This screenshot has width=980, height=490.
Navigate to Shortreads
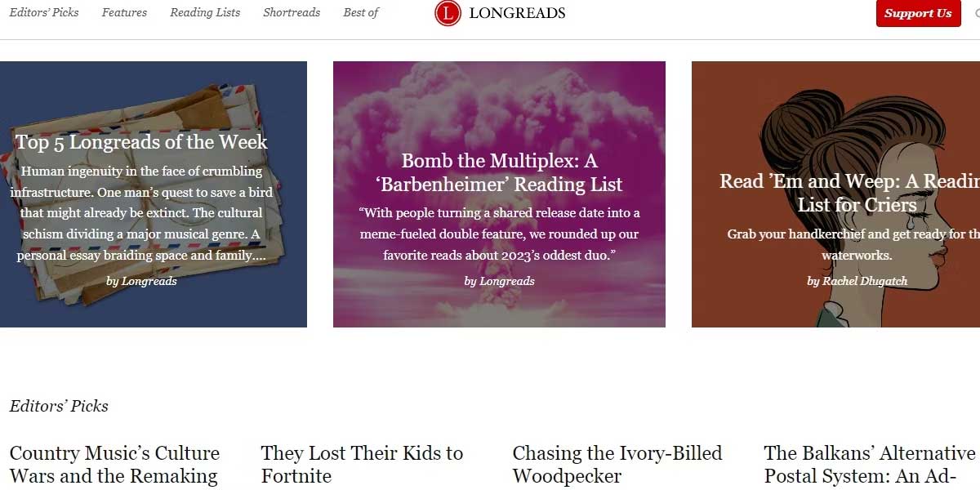click(x=291, y=12)
